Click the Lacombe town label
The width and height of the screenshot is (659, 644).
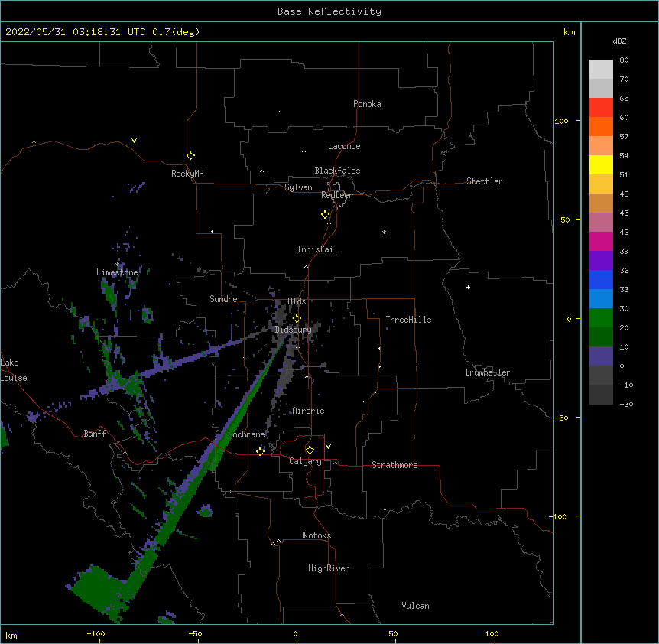tap(344, 146)
